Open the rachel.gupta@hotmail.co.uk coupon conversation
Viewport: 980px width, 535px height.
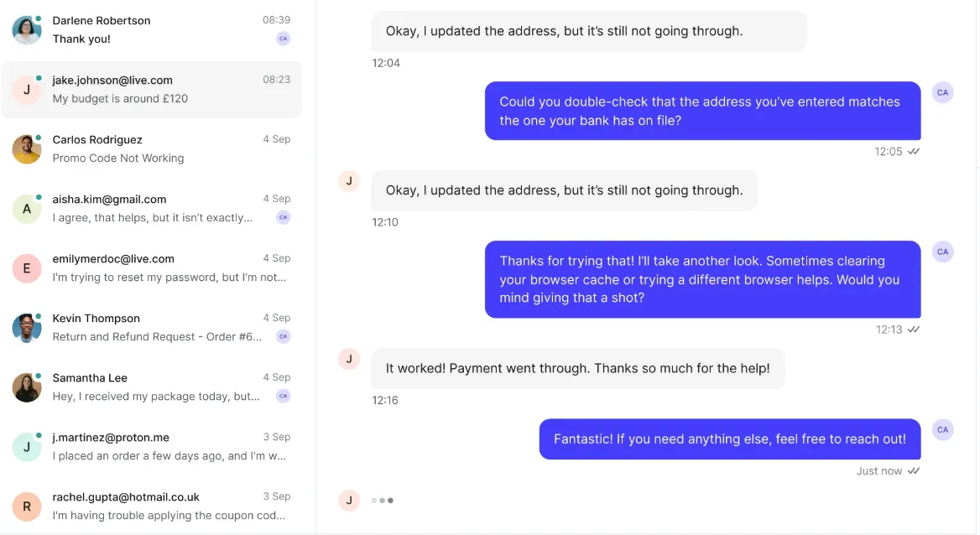pos(159,506)
